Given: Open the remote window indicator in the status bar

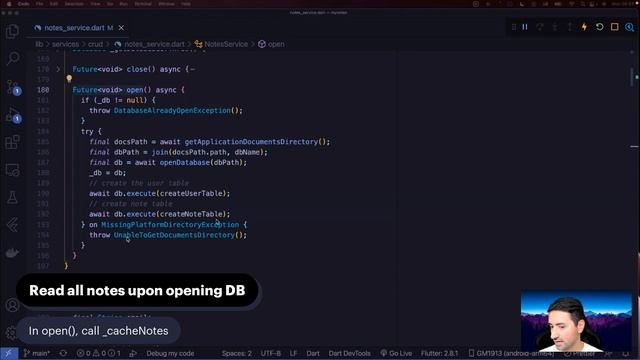Looking at the screenshot, I should click(9, 353).
